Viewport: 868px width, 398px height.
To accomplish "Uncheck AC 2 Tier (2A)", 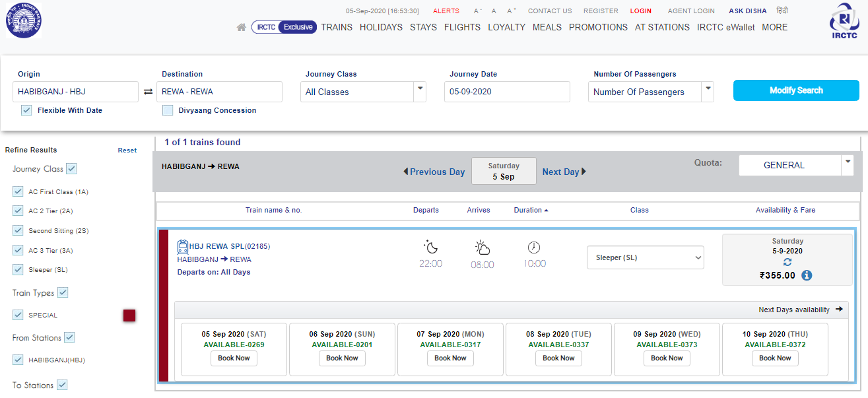I will point(18,211).
